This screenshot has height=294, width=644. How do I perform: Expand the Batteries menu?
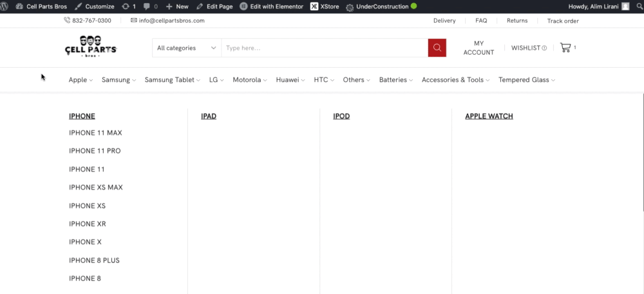click(x=396, y=80)
